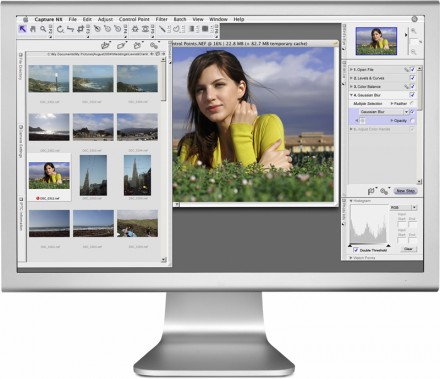Screen dimensions: 440x379
Task: Select the Fill/Remove tool
Action: pos(205,29)
